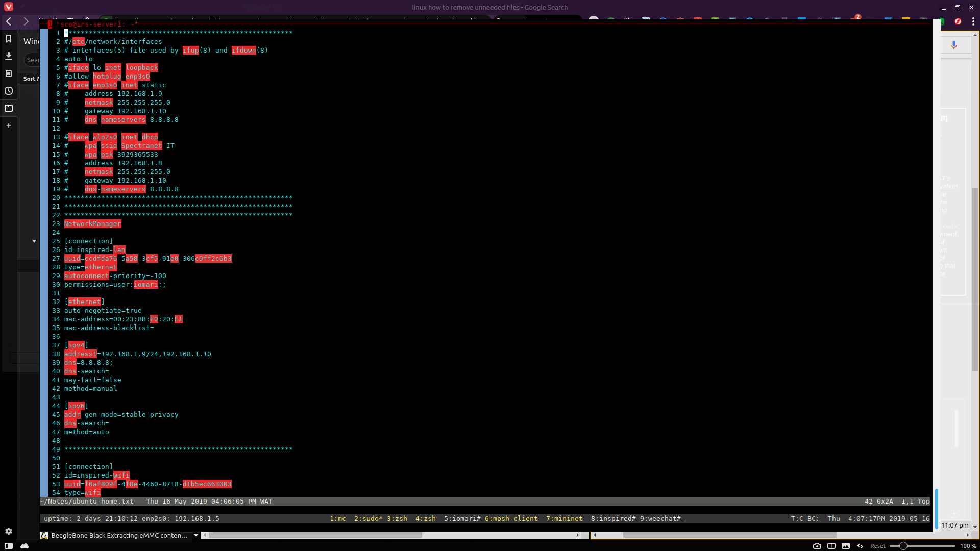Screen dimensions: 980x551
Task: Add a new web panel
Action: [x=9, y=126]
